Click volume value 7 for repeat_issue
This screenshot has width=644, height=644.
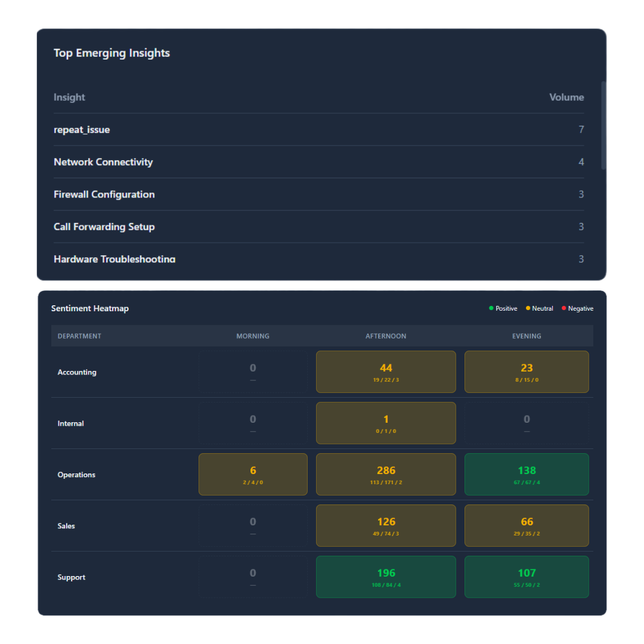[581, 130]
